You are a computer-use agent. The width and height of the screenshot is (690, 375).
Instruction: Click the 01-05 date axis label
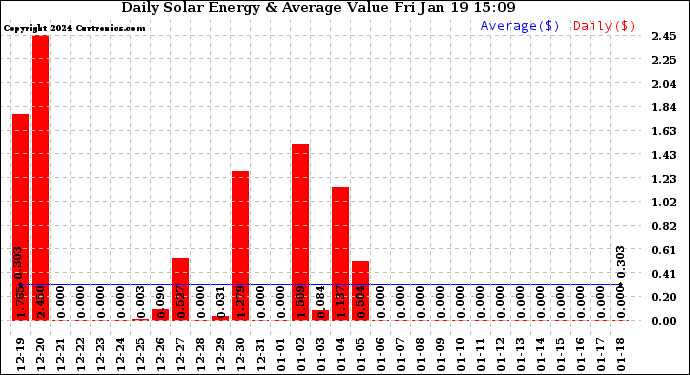[x=360, y=355]
